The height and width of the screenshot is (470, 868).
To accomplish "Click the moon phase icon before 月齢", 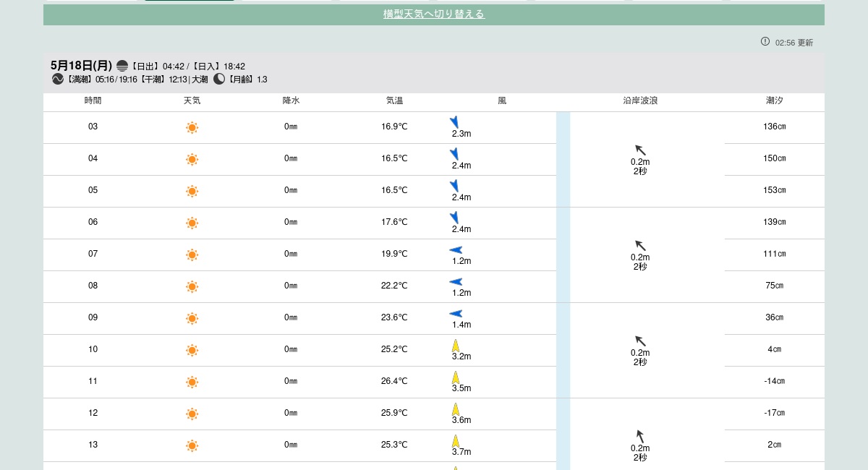I will [219, 80].
